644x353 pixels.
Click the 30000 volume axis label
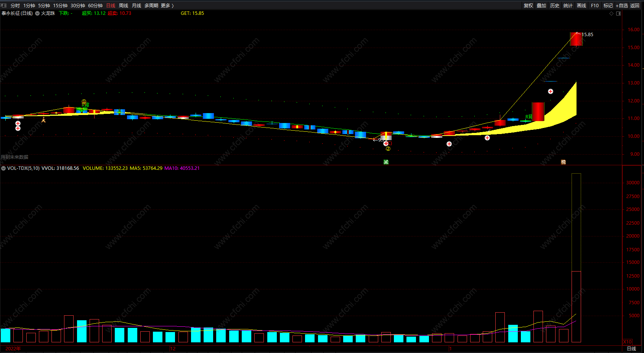[633, 183]
